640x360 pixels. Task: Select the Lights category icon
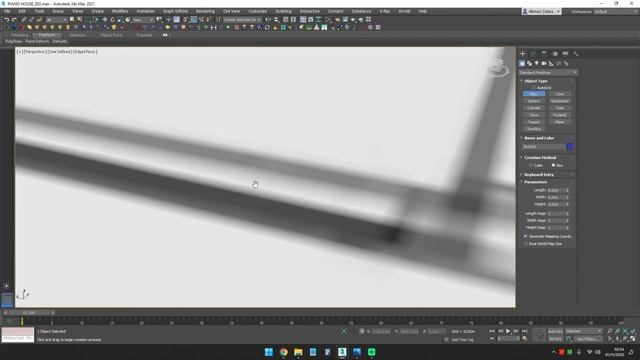click(x=537, y=64)
